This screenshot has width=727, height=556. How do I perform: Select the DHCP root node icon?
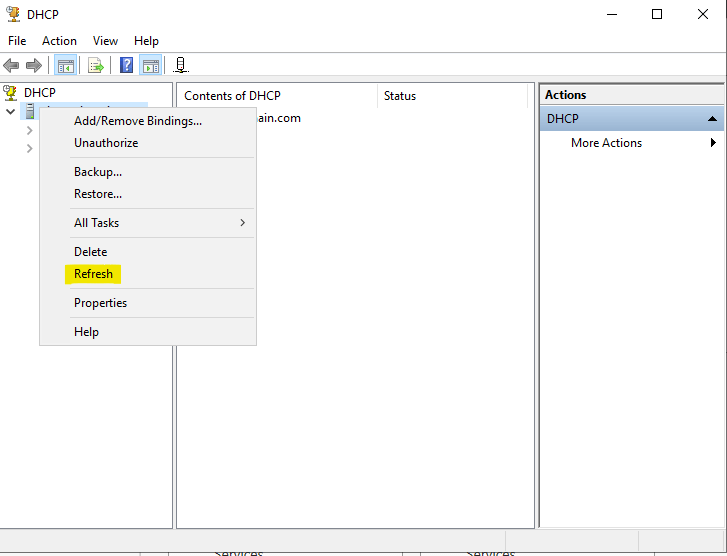pos(11,93)
